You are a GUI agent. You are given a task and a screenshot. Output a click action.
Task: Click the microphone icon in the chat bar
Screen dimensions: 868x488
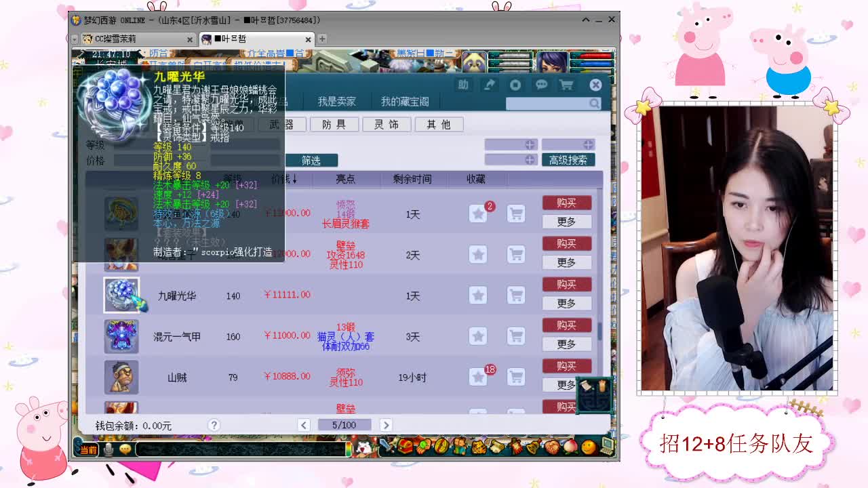click(108, 449)
